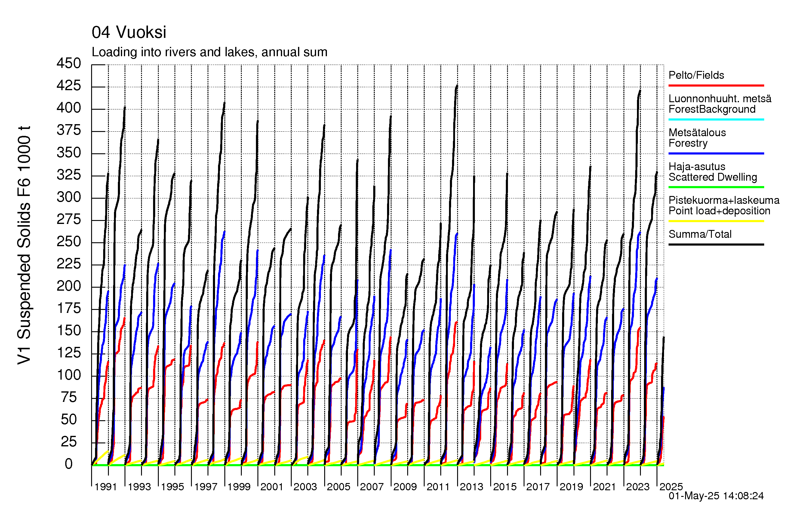The height and width of the screenshot is (511, 812).
Task: Click the x-axis year label 2011
Action: [x=438, y=487]
